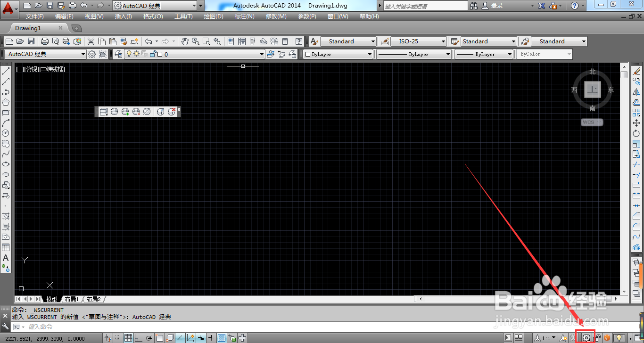
Task: Expand the layer 0 dropdown list
Action: click(262, 54)
